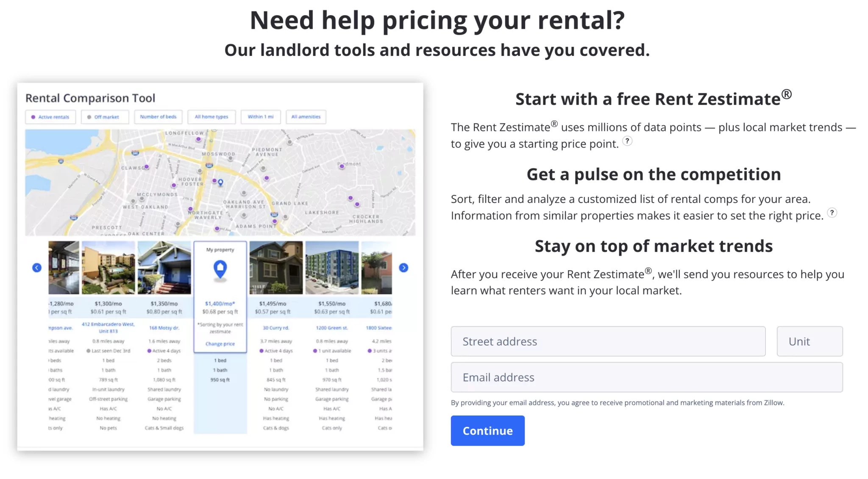Screen dimensions: 868x479
Task: Open the 1200 Green st. listing link
Action: pyautogui.click(x=332, y=328)
